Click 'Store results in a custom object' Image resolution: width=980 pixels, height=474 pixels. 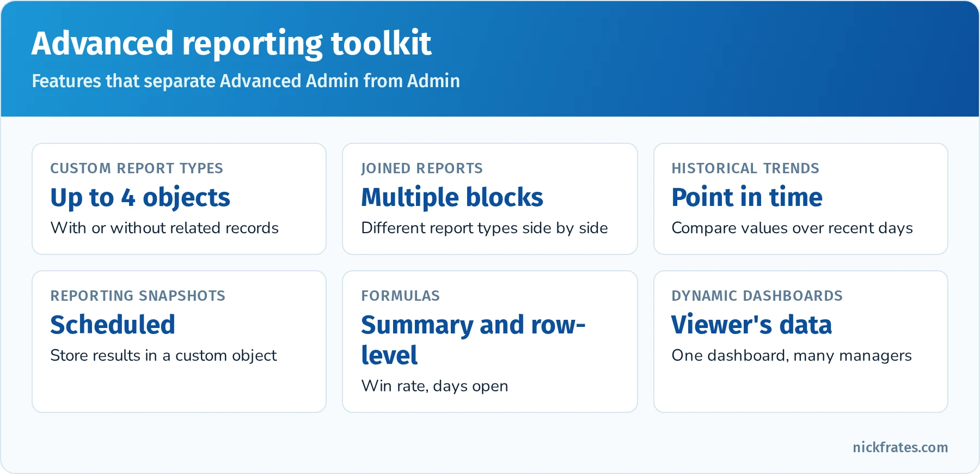pos(163,355)
